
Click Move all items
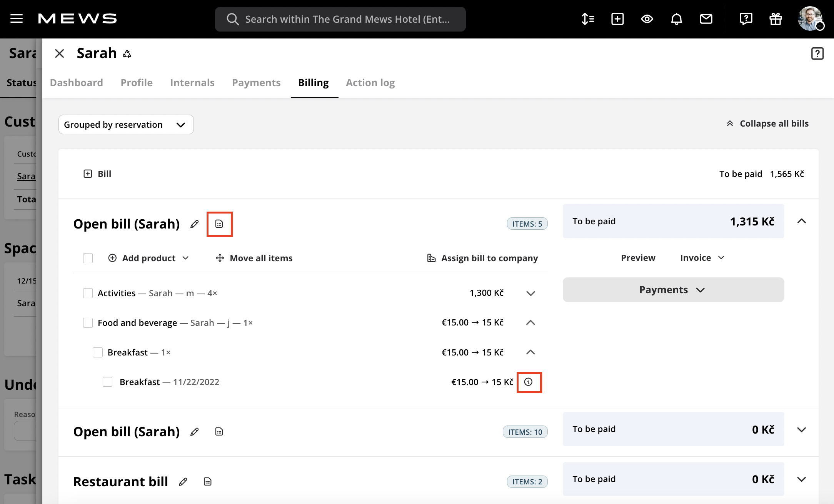[261, 258]
